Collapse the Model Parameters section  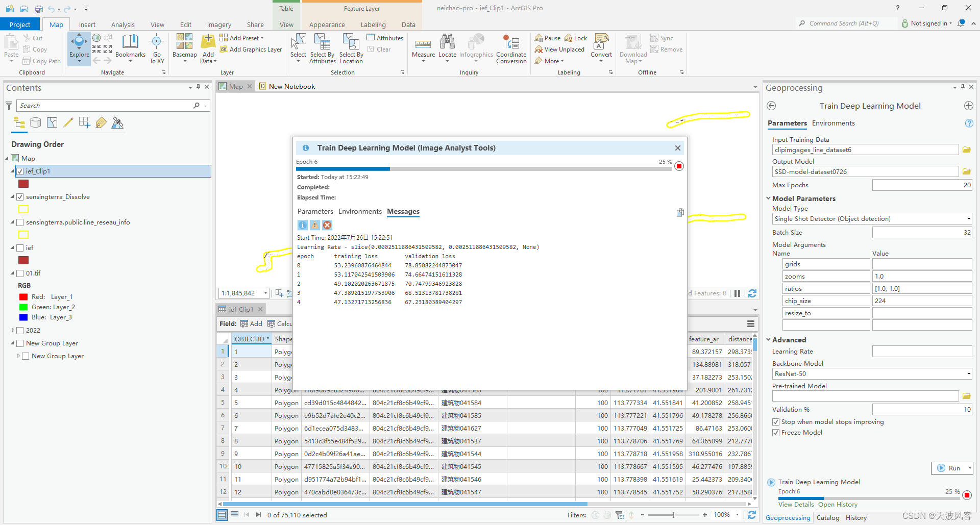[768, 198]
